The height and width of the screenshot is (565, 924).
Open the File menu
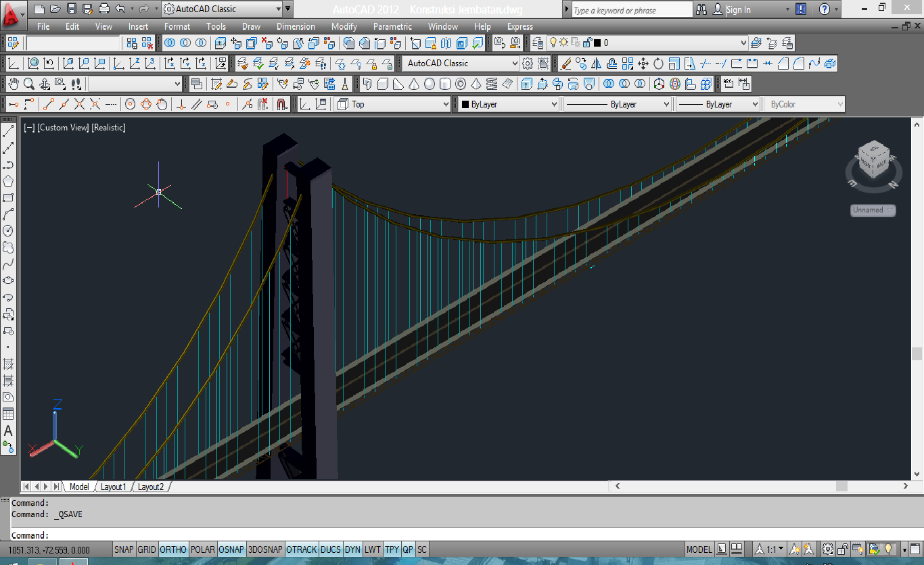click(43, 26)
